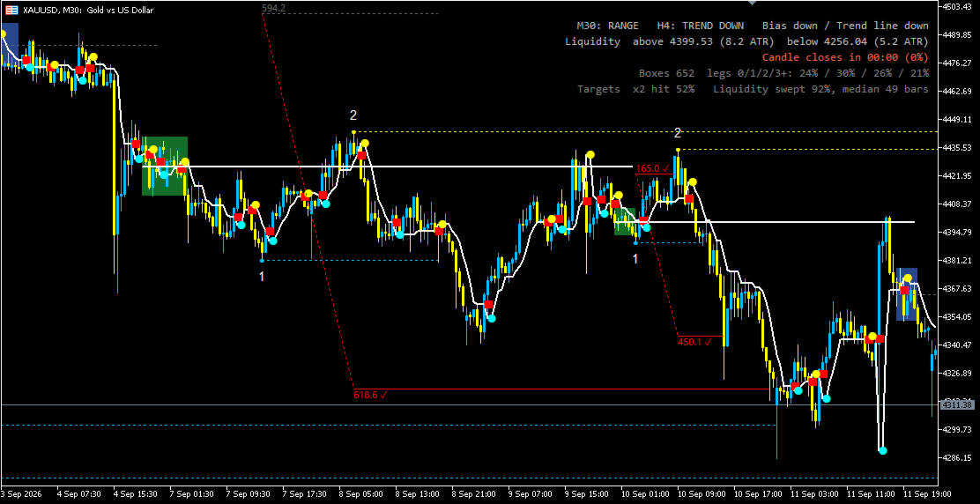The width and height of the screenshot is (980, 504).
Task: Click the 8 Sep 13:00 time axis label
Action: [420, 493]
